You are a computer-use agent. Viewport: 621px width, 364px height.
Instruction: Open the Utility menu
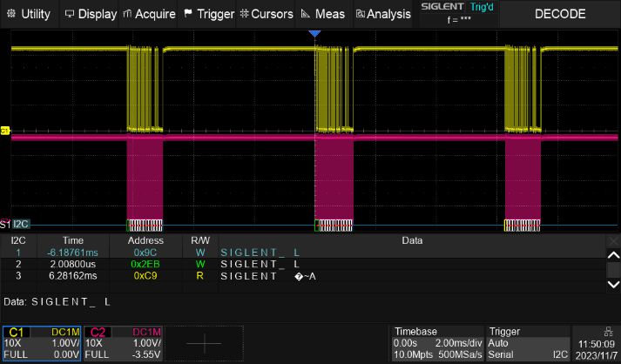pyautogui.click(x=29, y=14)
